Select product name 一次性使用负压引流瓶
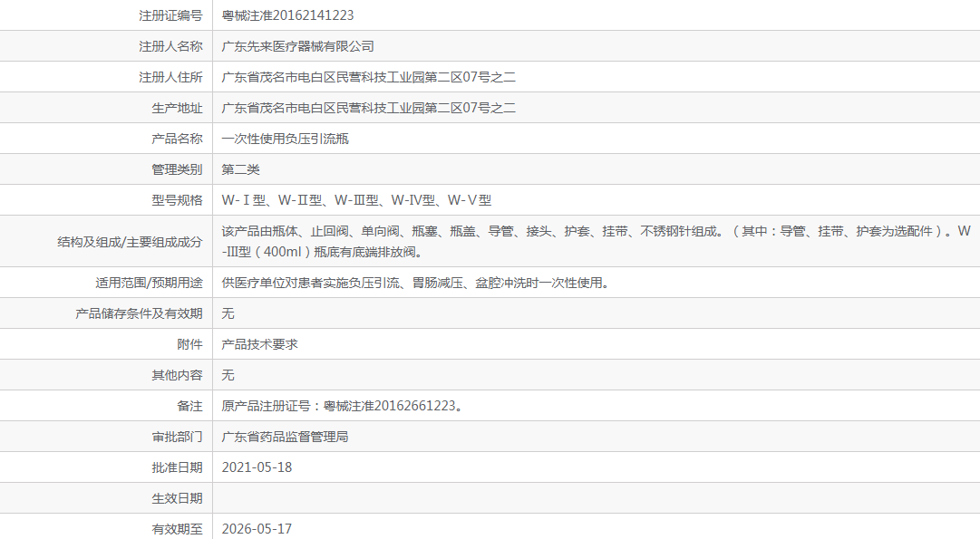 285,139
